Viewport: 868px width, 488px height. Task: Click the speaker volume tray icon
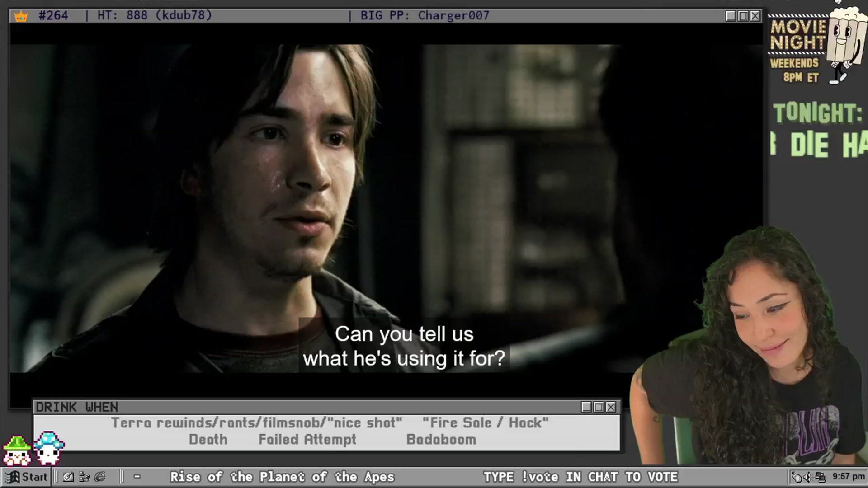point(809,477)
